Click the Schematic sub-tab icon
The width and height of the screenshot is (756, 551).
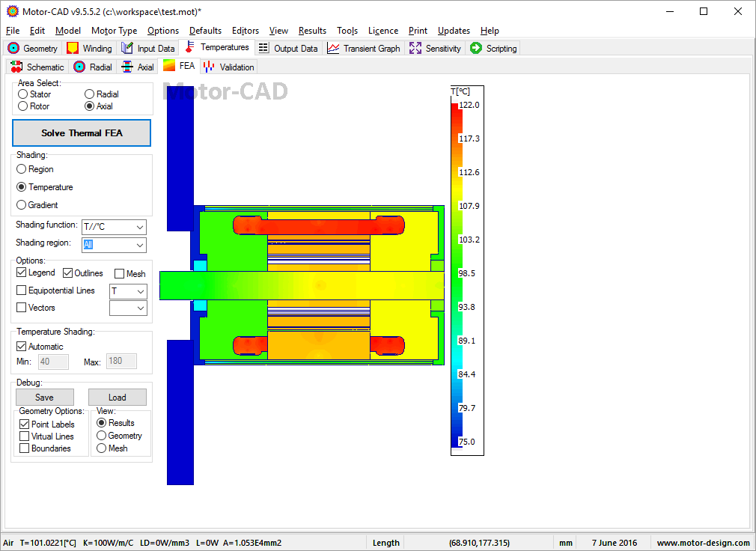pyautogui.click(x=16, y=67)
